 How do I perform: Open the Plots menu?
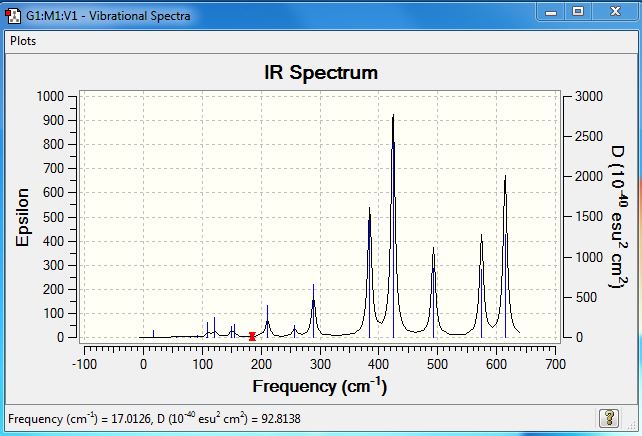(x=23, y=41)
